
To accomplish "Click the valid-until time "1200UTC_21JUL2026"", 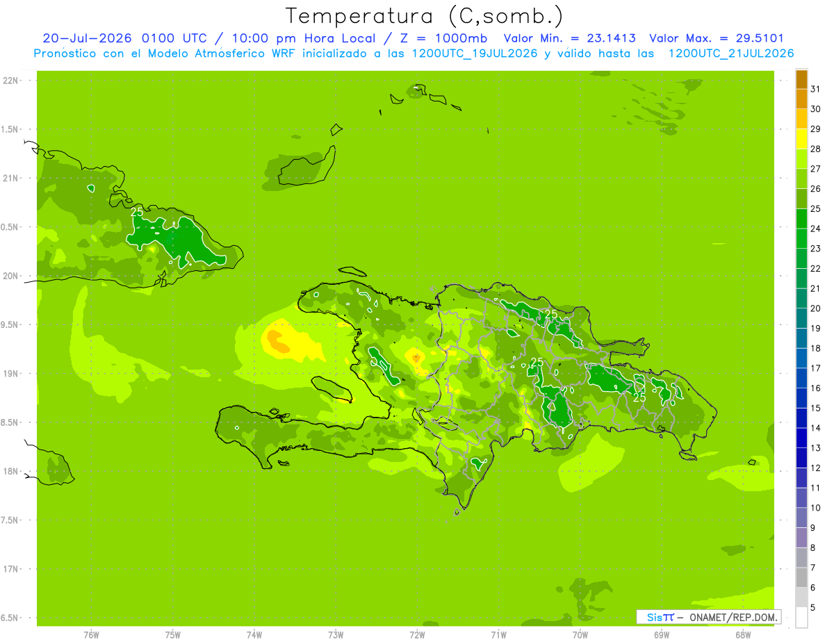I will tap(731, 53).
